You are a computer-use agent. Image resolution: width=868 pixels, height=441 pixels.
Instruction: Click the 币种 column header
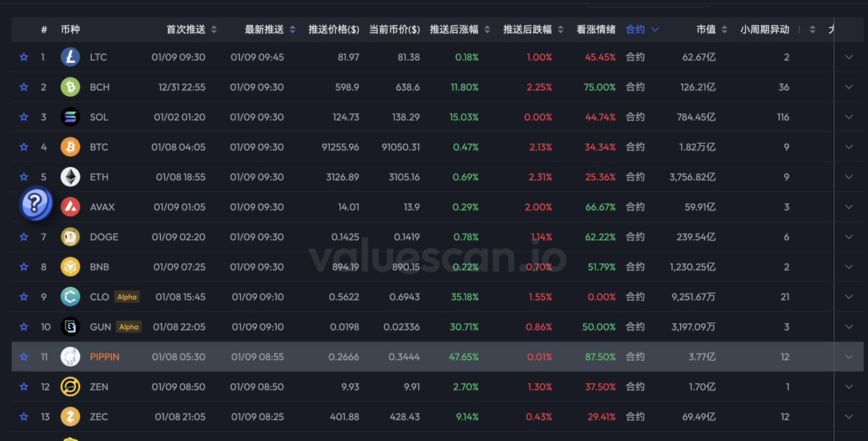click(x=70, y=30)
